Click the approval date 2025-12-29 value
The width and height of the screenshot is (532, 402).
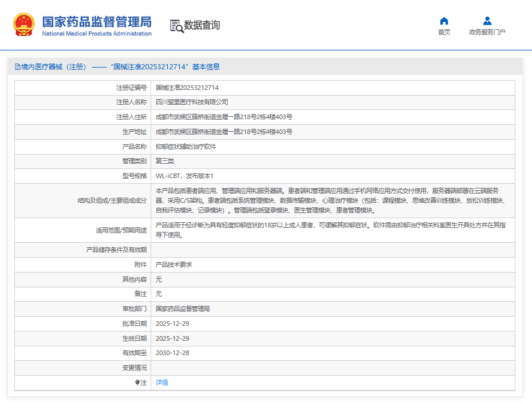172,324
